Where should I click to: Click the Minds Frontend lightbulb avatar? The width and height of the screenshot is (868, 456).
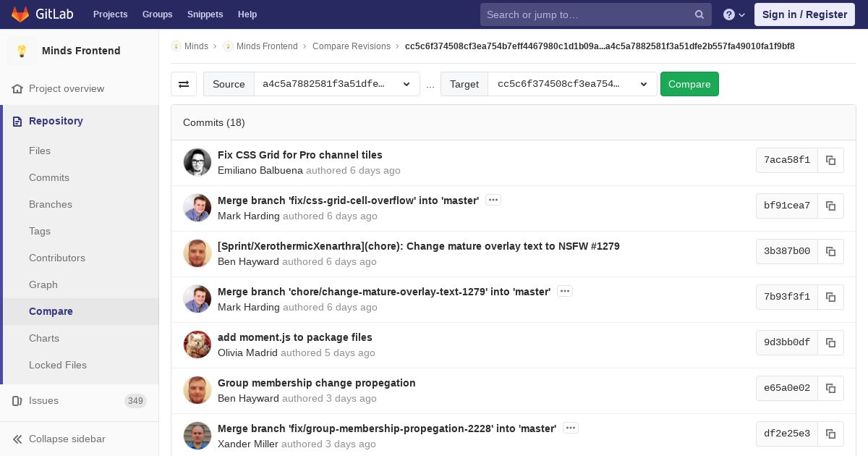tap(22, 51)
